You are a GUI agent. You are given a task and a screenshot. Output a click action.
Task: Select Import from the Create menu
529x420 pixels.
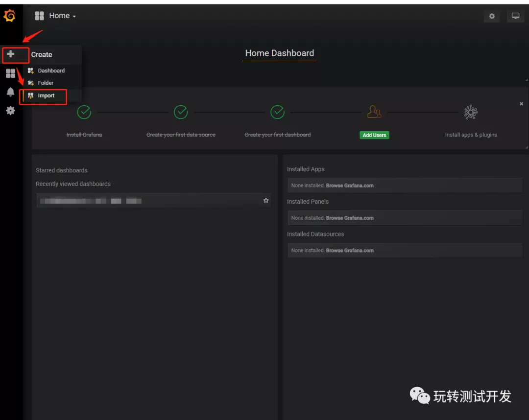[46, 95]
